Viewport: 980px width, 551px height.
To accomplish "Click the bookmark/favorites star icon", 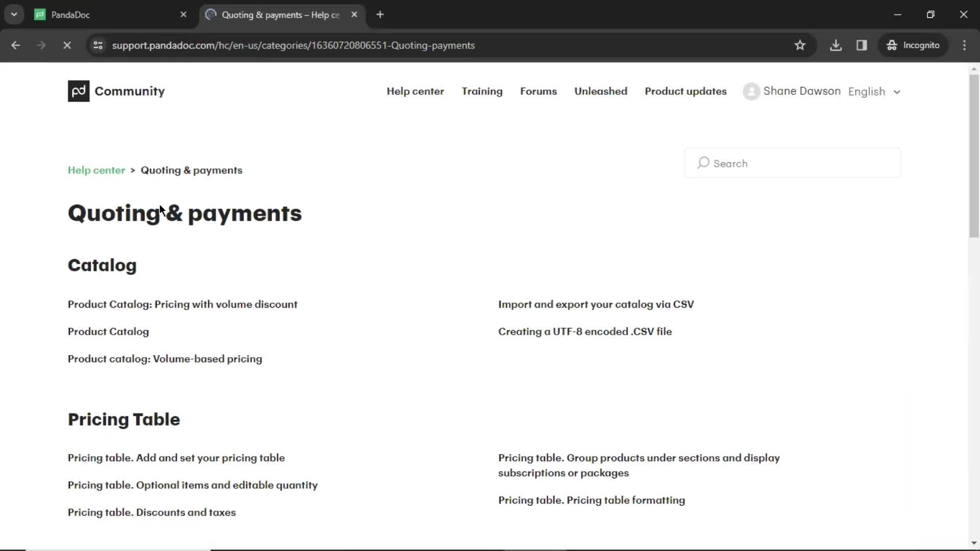I will click(x=800, y=45).
